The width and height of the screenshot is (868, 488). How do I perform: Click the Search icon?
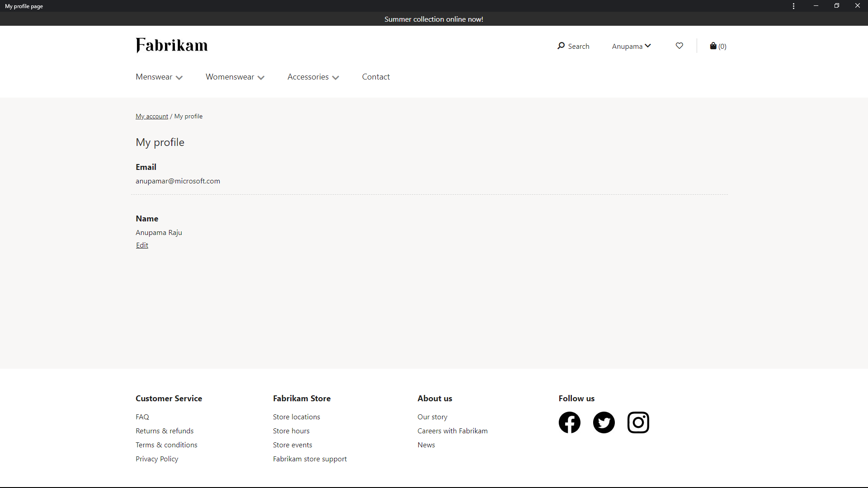tap(561, 46)
